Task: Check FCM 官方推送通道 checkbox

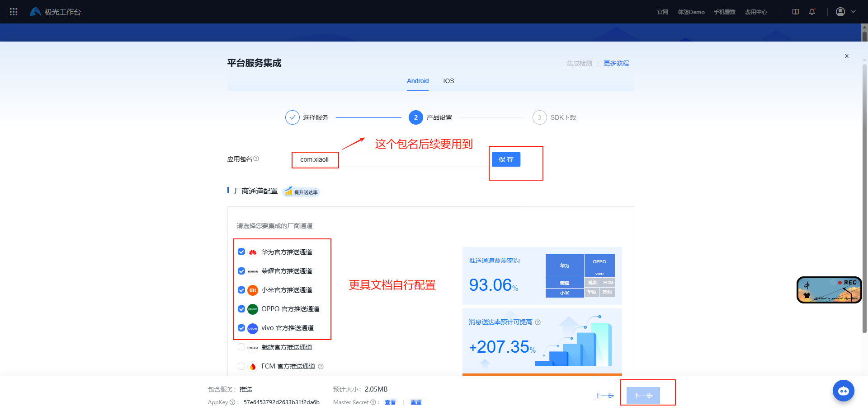Action: [241, 366]
